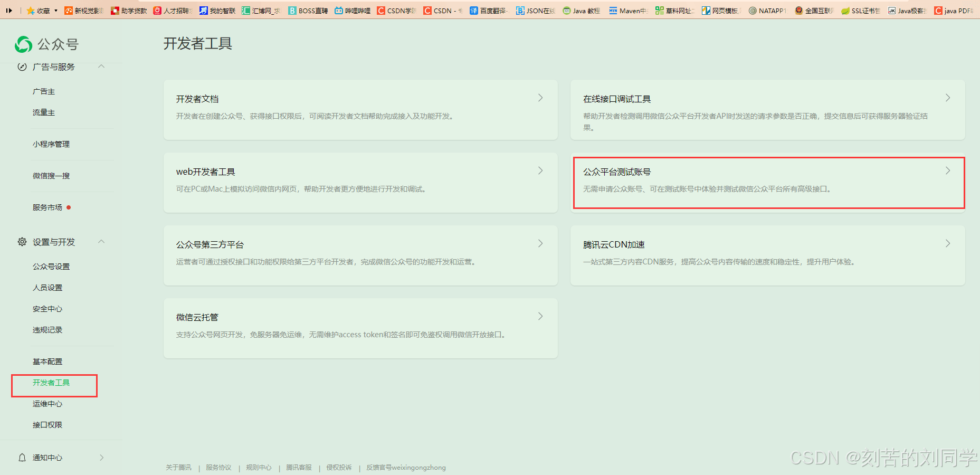Click the arrow on the 在线接口调试工具 card
This screenshot has width=980, height=475.
[948, 98]
